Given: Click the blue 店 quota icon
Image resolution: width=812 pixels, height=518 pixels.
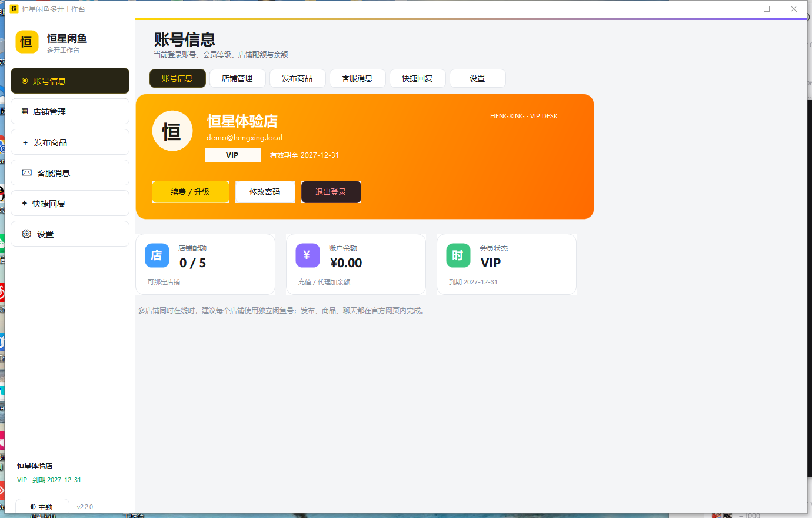Looking at the screenshot, I should tap(157, 255).
